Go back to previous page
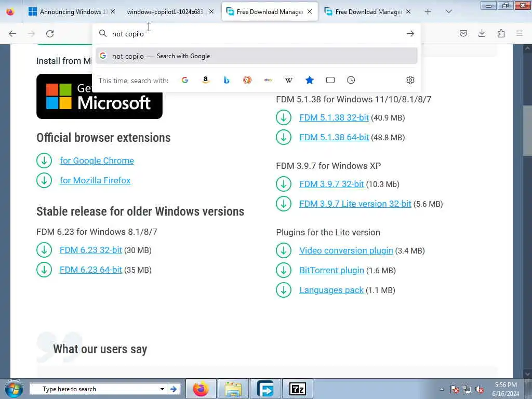This screenshot has width=532, height=399. point(12,34)
